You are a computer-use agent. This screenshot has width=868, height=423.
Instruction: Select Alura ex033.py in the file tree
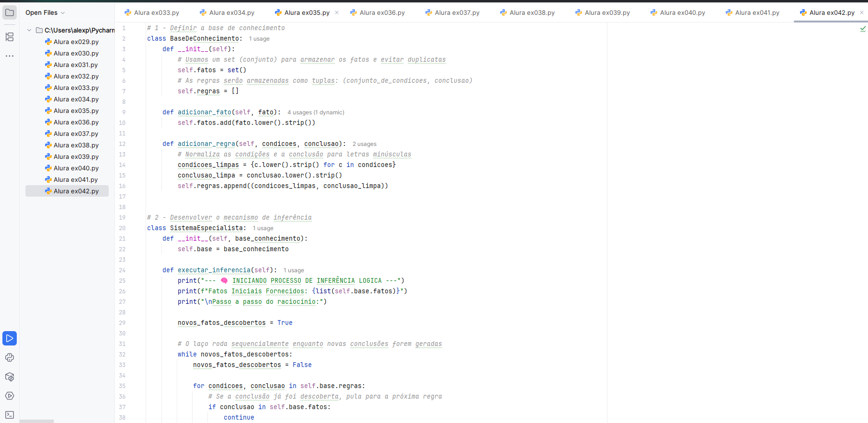72,88
